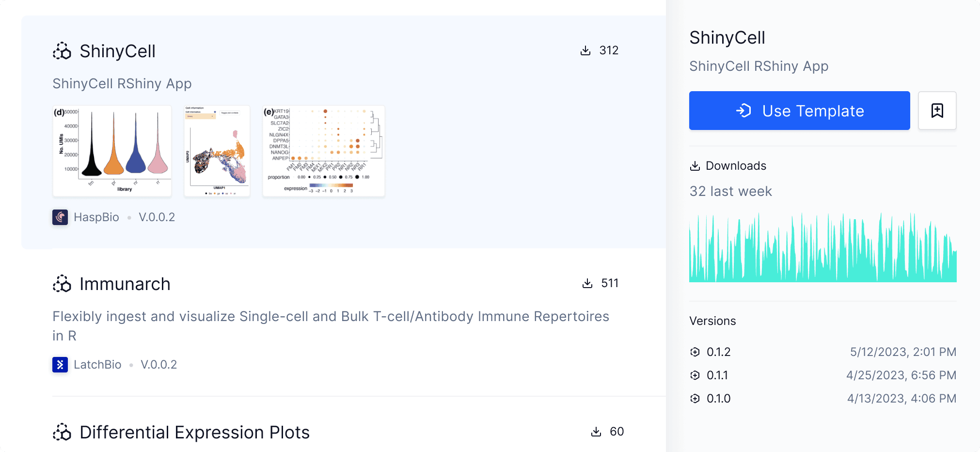Viewport: 980px width, 452px height.
Task: Select version 0.1.1 in Versions list
Action: [823, 375]
